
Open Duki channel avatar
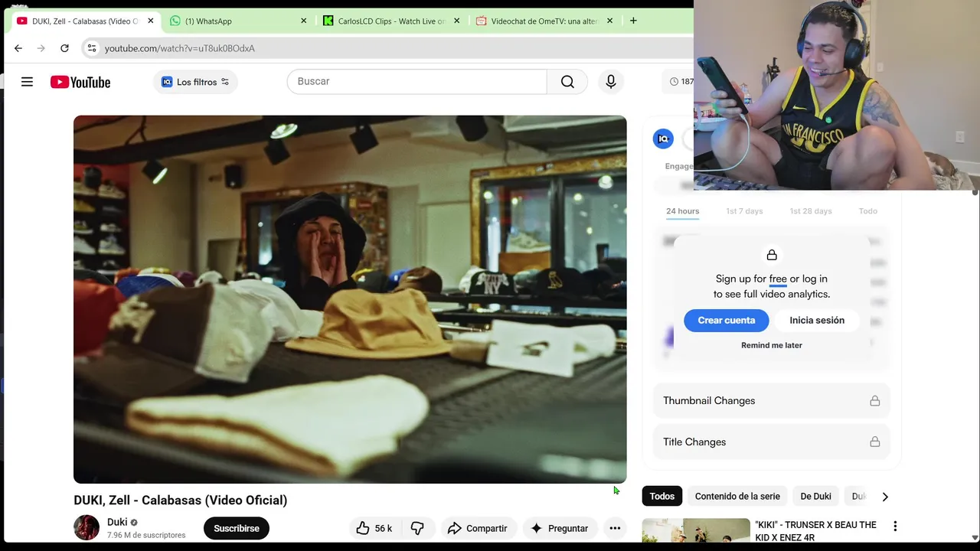(87, 528)
